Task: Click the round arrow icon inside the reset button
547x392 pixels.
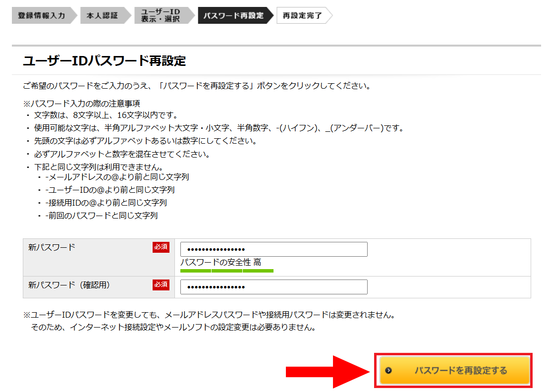Action: pyautogui.click(x=388, y=370)
